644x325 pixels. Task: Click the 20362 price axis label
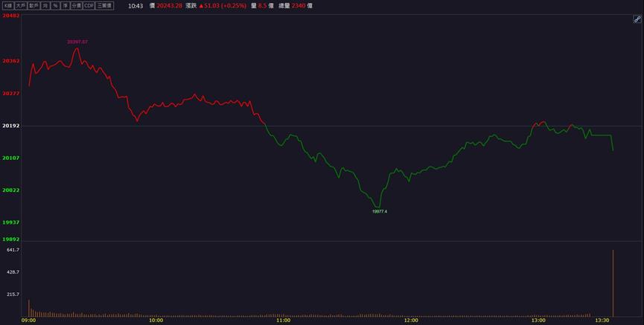[11, 61]
